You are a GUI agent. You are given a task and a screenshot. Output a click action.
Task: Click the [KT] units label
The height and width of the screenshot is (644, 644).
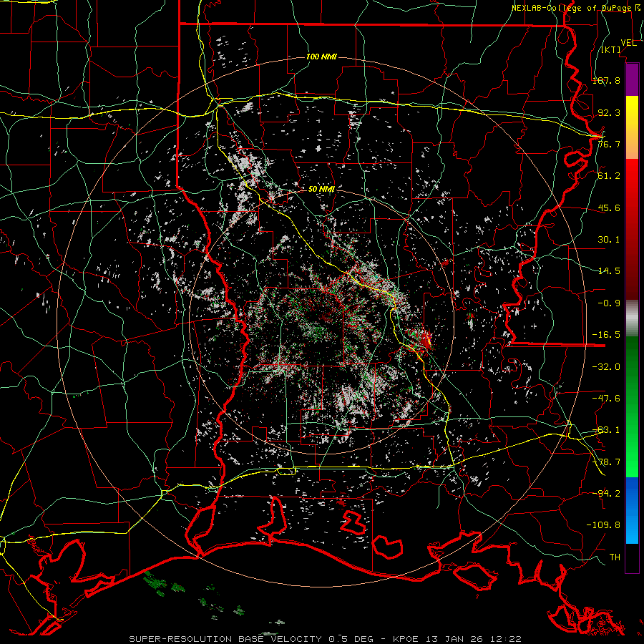point(611,49)
